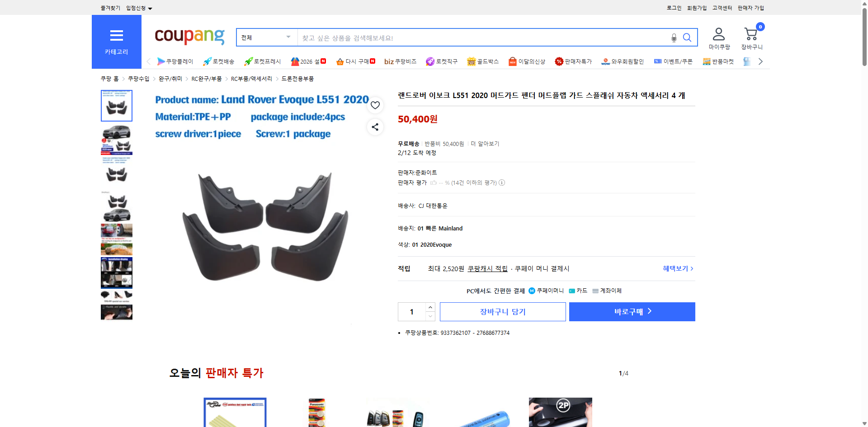The image size is (868, 427).
Task: Toggle the wishlist heart on the product
Action: tap(375, 105)
